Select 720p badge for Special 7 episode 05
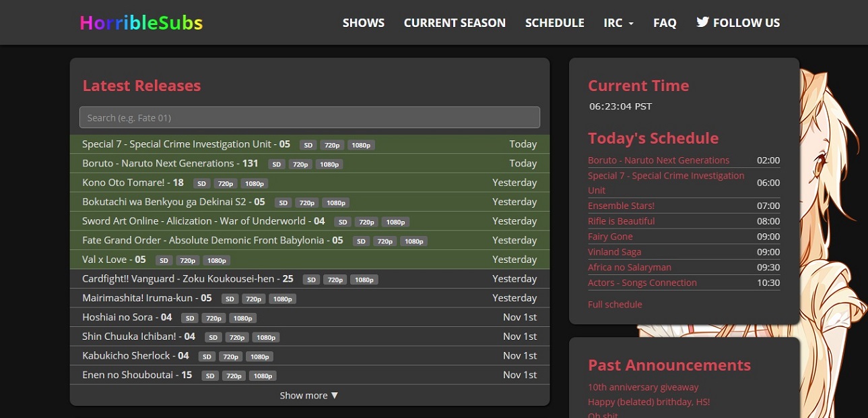 (x=332, y=145)
